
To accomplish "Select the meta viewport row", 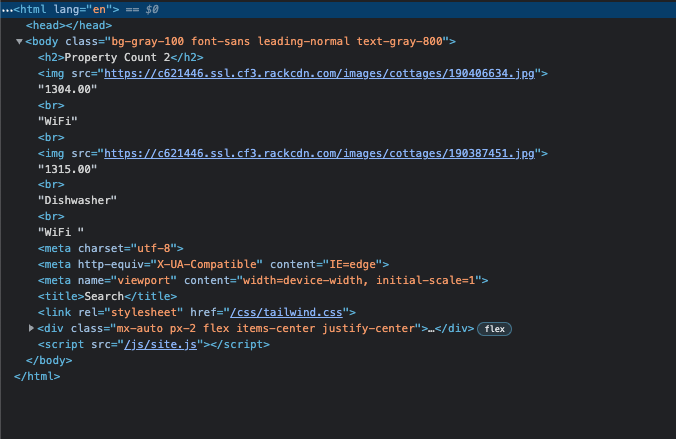I will pos(338,280).
